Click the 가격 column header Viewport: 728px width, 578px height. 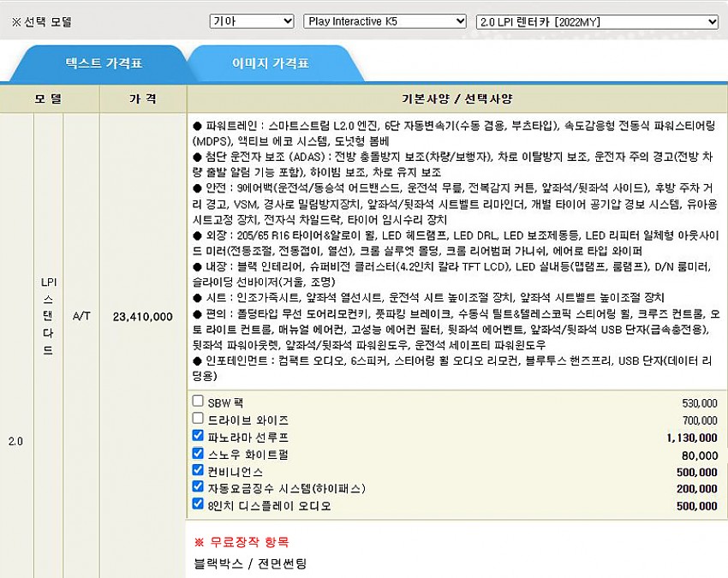[x=142, y=98]
